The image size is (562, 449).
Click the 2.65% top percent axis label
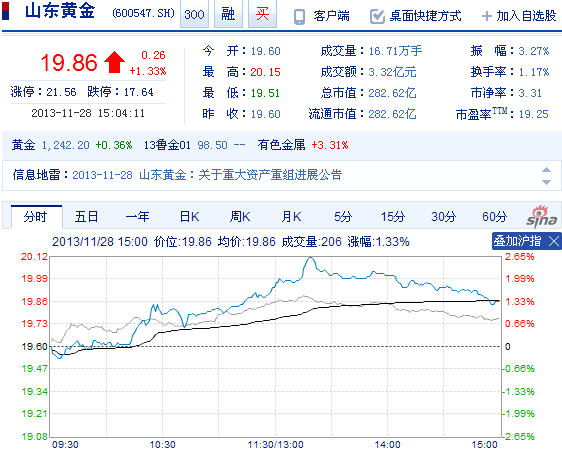(x=520, y=257)
